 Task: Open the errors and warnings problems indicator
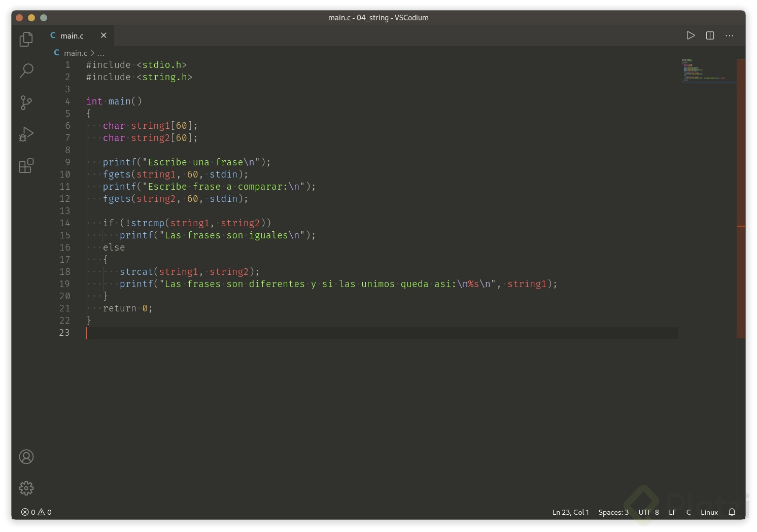(37, 512)
